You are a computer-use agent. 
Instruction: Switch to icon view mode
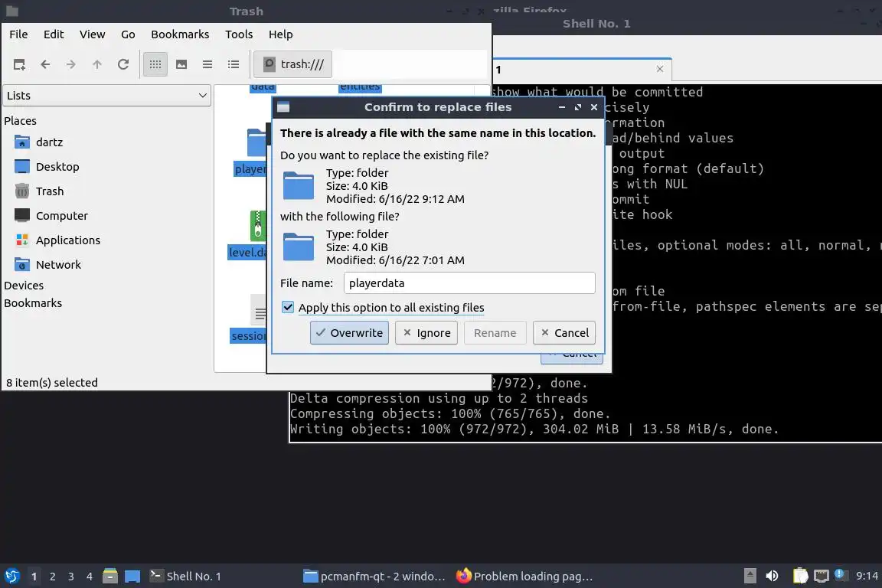click(155, 64)
